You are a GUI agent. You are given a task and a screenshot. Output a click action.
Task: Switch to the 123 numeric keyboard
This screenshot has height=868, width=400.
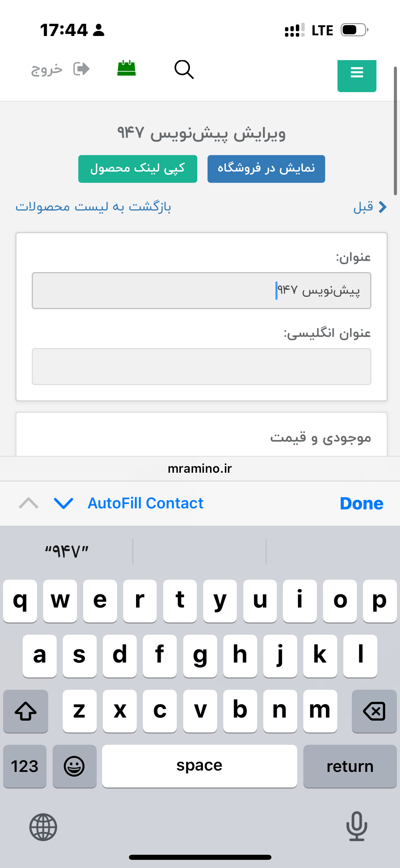click(25, 766)
